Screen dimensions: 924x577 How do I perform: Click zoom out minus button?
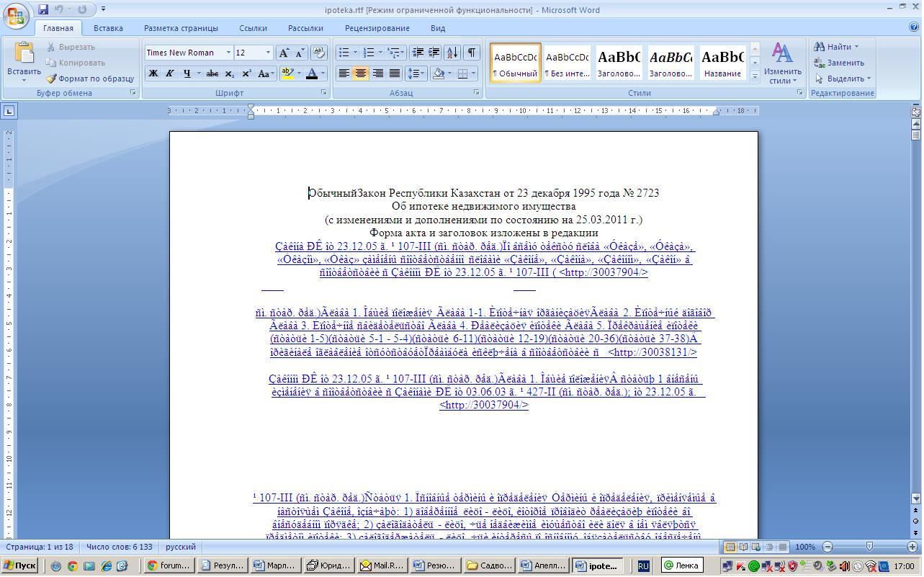[x=827, y=547]
